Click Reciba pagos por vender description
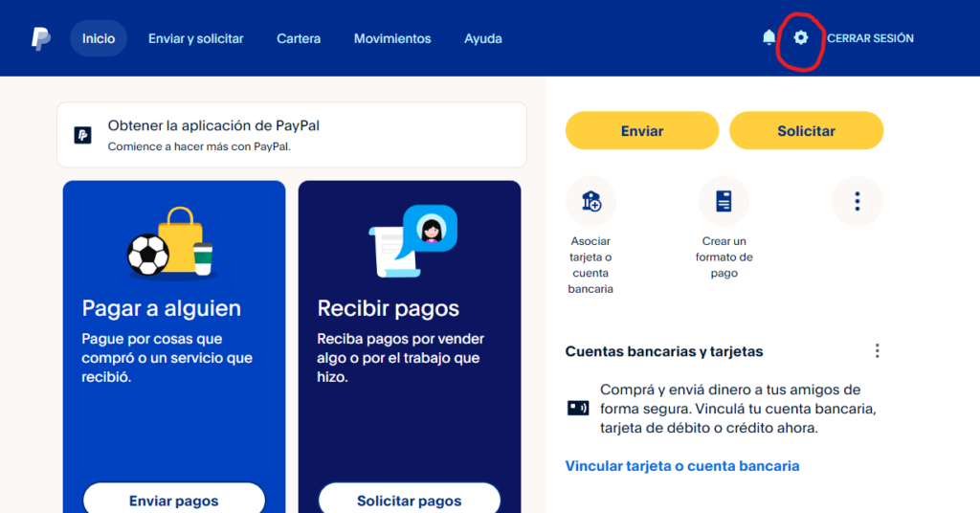 click(x=401, y=358)
